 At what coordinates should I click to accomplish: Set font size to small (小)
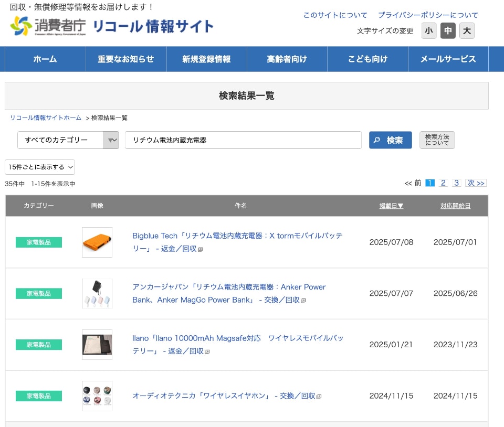tap(429, 31)
